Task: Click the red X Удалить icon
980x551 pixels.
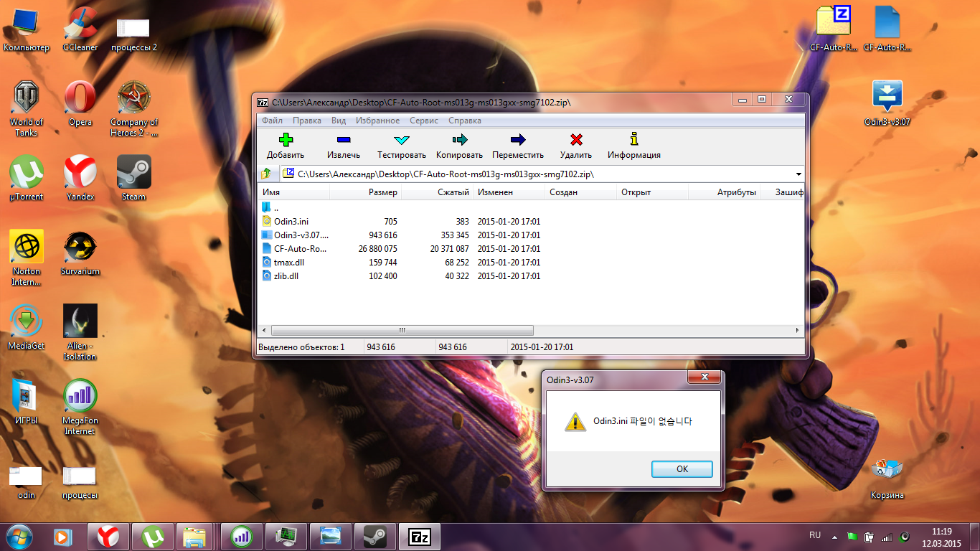Action: 576,140
